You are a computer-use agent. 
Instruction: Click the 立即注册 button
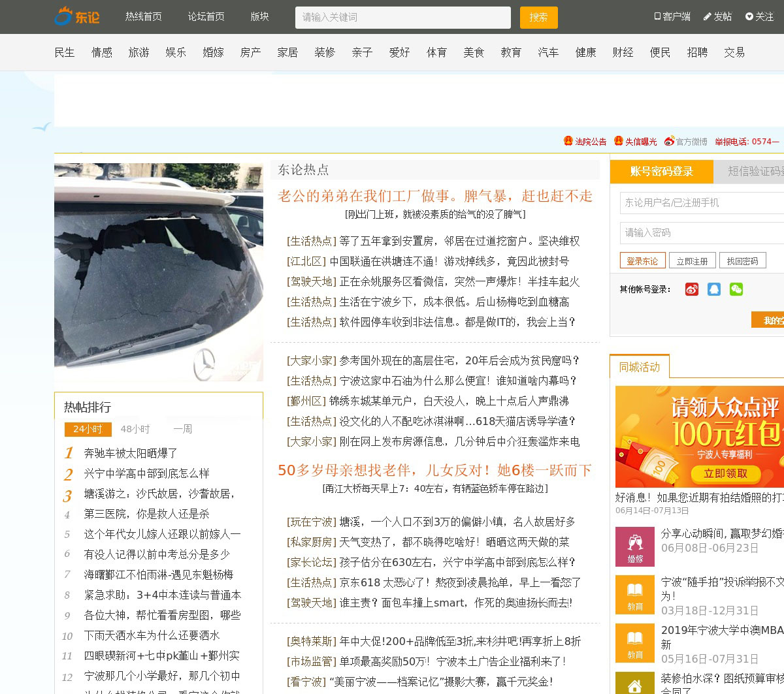click(x=692, y=260)
